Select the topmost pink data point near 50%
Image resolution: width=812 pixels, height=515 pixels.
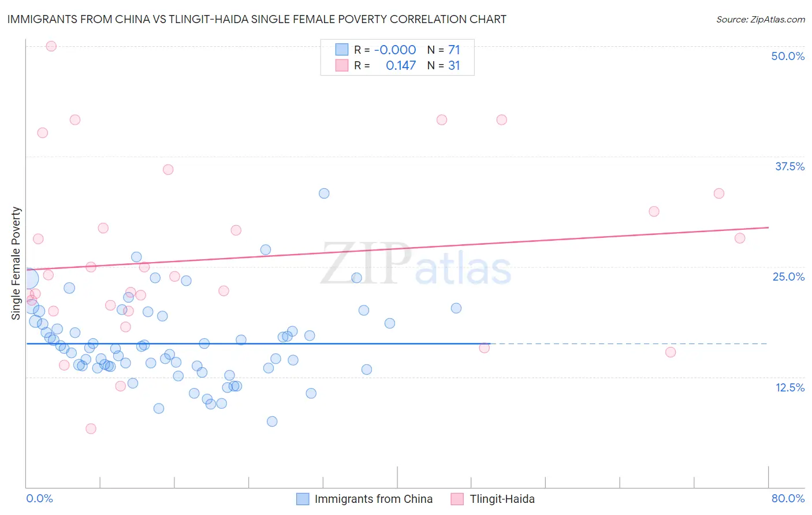click(x=51, y=46)
